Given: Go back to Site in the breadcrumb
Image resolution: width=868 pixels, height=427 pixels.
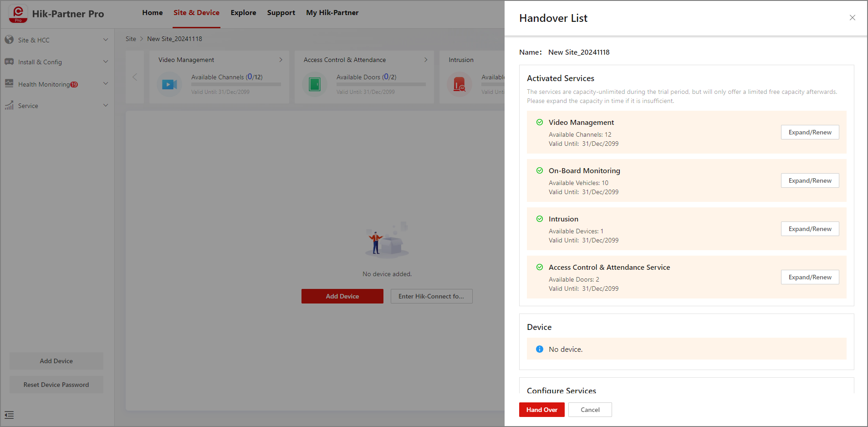Looking at the screenshot, I should click(x=131, y=39).
